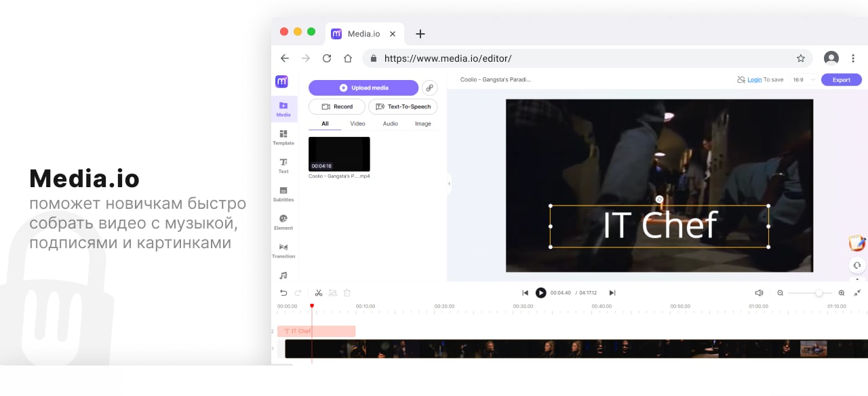Select the Media.io browser tab
This screenshot has width=868, height=396.
click(x=365, y=33)
